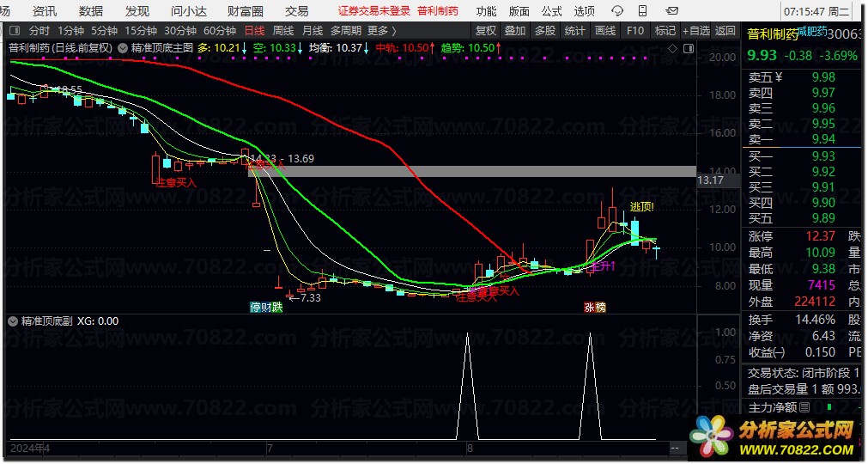Select the 15分钟 period tab
The image size is (868, 464).
click(140, 30)
